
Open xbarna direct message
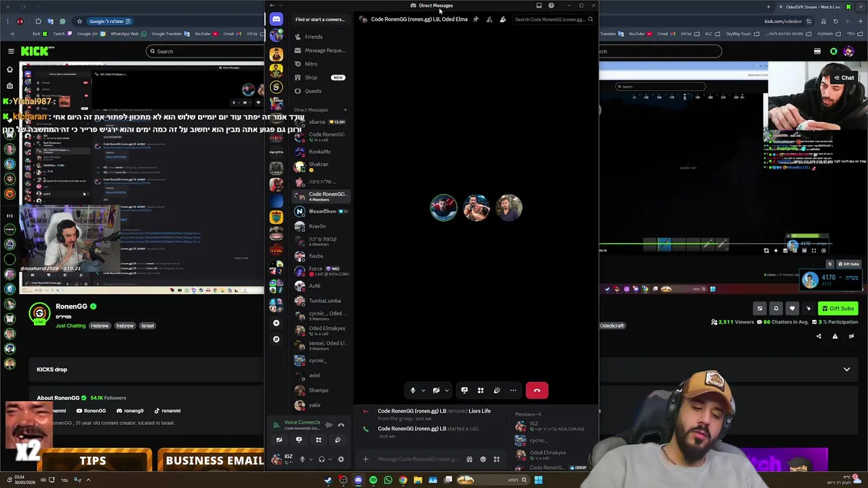(320, 122)
